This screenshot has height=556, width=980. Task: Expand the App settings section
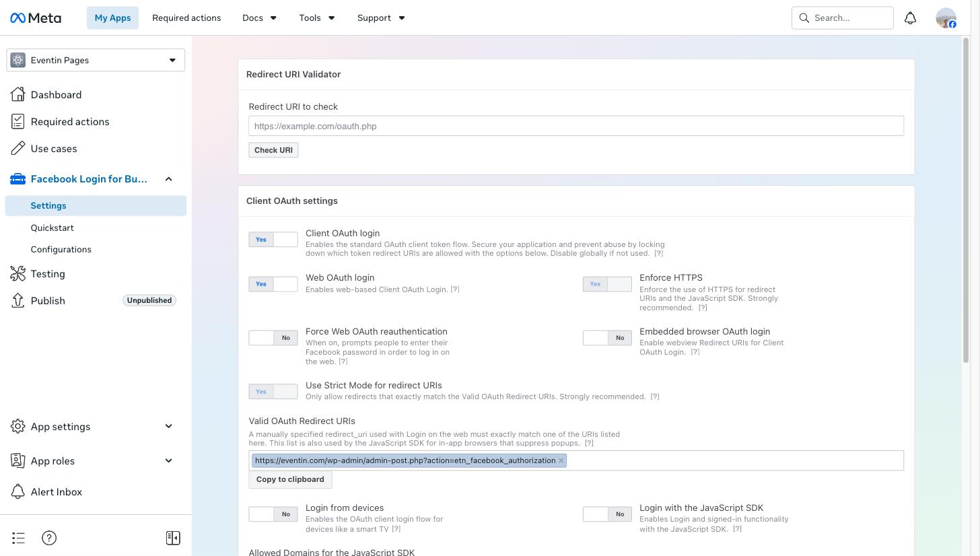(169, 426)
